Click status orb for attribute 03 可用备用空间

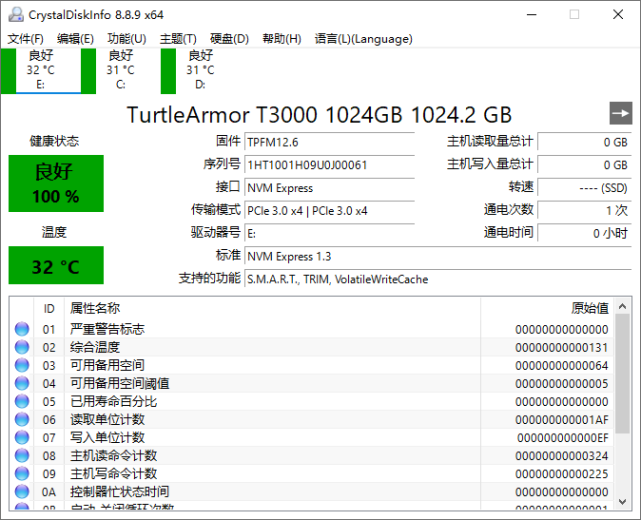pos(22,365)
